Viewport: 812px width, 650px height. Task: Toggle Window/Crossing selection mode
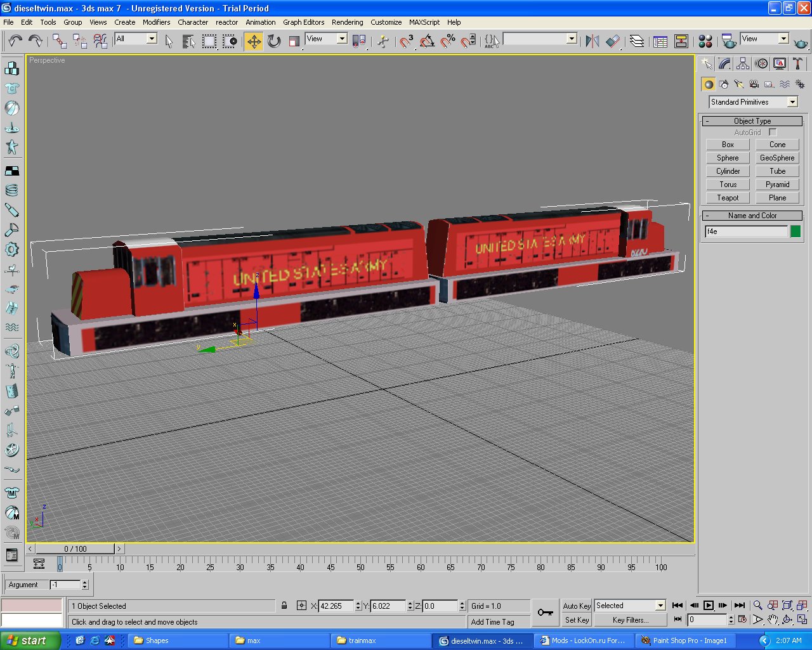(x=230, y=41)
